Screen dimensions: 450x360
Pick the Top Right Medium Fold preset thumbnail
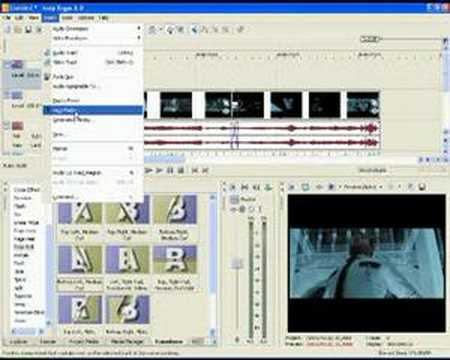click(127, 210)
